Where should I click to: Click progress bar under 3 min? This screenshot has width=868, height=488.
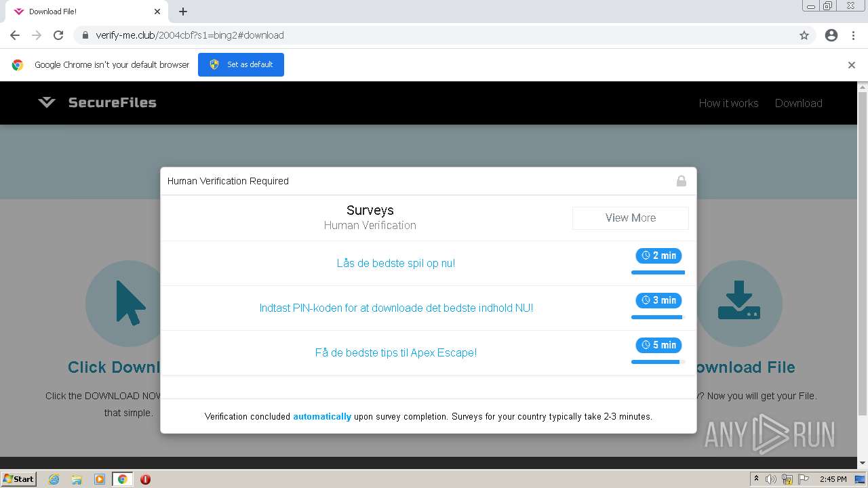658,317
